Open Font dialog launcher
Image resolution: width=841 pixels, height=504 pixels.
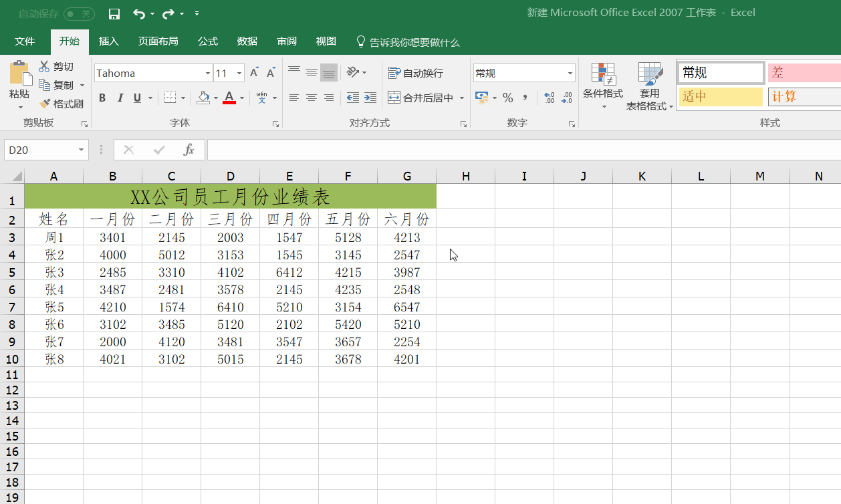[275, 124]
